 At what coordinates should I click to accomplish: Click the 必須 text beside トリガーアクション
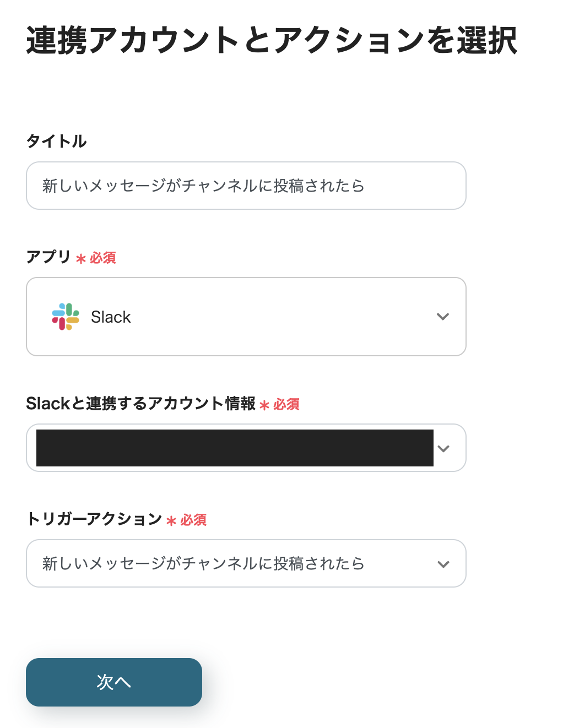click(193, 520)
